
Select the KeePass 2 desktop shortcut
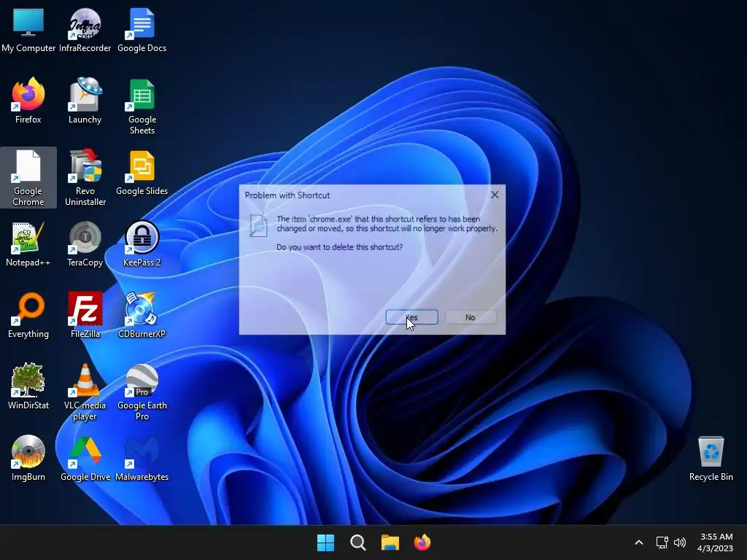pos(142,244)
